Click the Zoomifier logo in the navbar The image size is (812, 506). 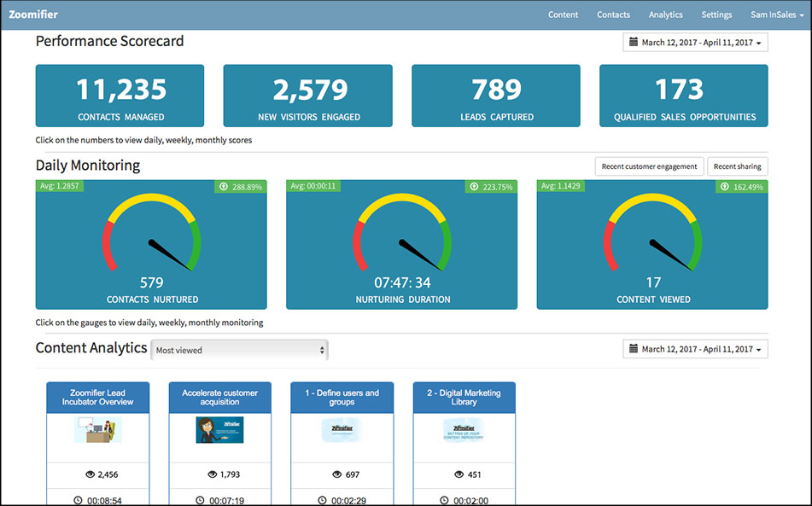(32, 15)
